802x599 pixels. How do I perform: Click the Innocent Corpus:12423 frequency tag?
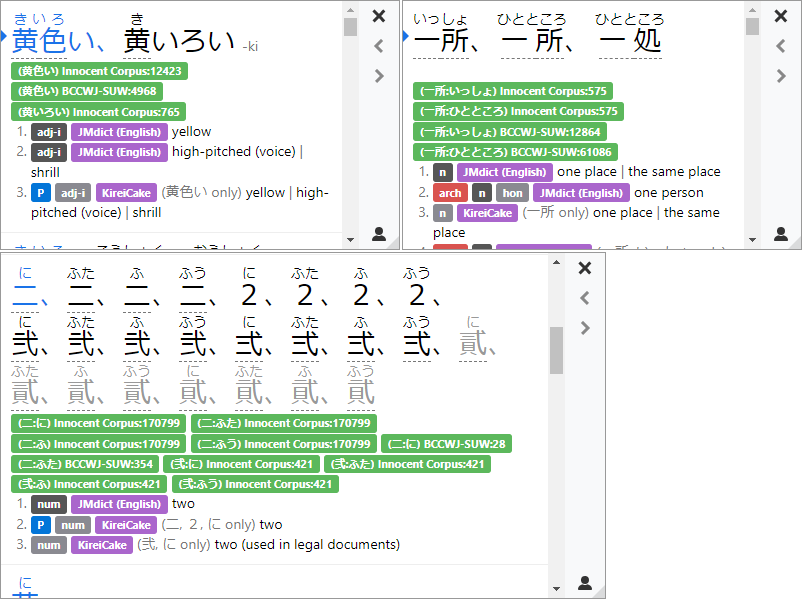point(99,71)
